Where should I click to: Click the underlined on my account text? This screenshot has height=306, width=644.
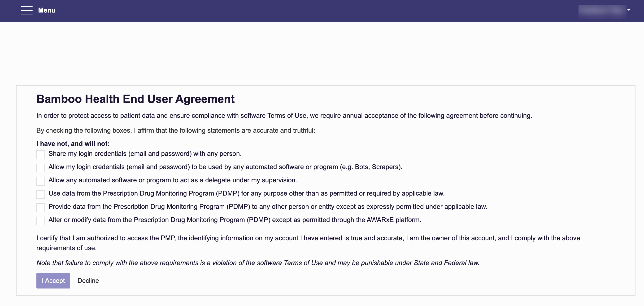pyautogui.click(x=277, y=238)
